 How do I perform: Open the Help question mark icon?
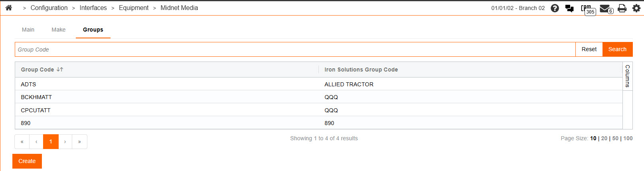(x=555, y=8)
